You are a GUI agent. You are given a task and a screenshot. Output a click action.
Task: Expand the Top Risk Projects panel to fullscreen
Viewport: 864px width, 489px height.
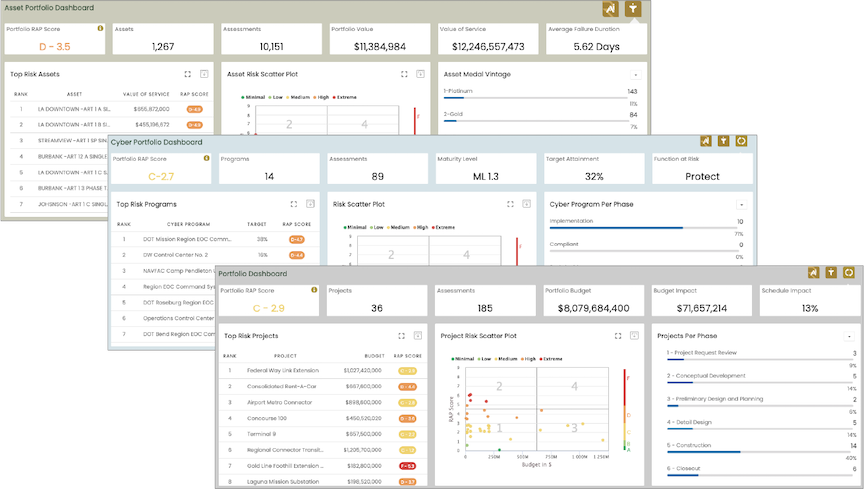pos(400,336)
